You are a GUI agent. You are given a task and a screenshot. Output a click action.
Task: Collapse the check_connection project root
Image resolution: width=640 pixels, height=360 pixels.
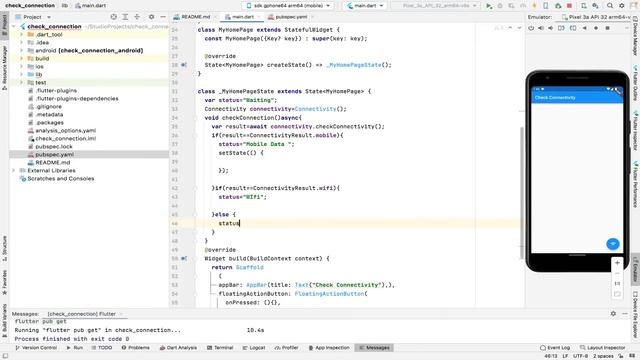[14, 27]
